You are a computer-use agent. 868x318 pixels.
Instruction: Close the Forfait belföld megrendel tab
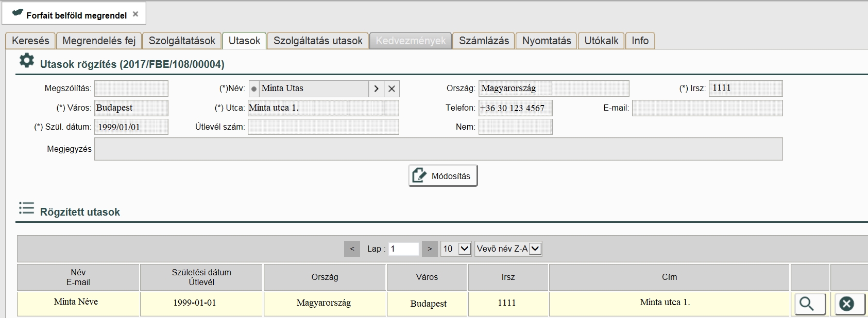point(135,14)
